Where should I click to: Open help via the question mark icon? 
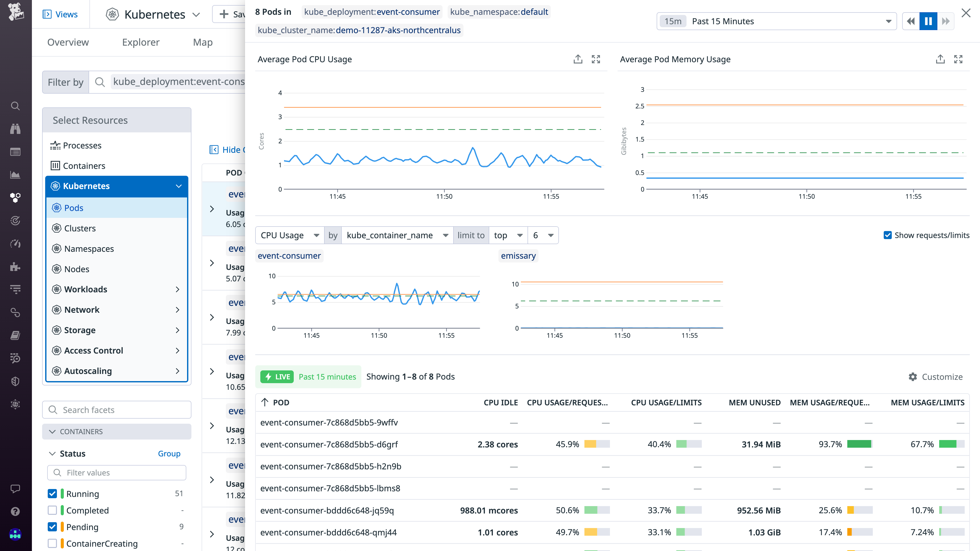click(x=15, y=511)
